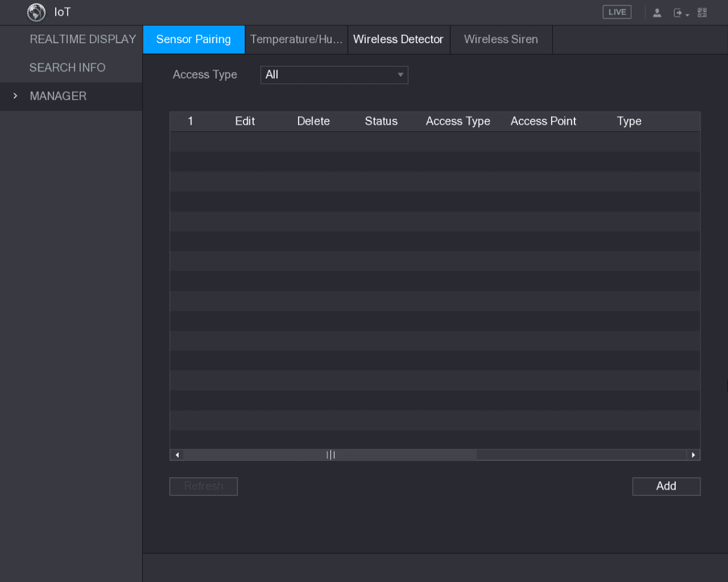The height and width of the screenshot is (582, 728).
Task: Click the Status column header
Action: click(381, 121)
